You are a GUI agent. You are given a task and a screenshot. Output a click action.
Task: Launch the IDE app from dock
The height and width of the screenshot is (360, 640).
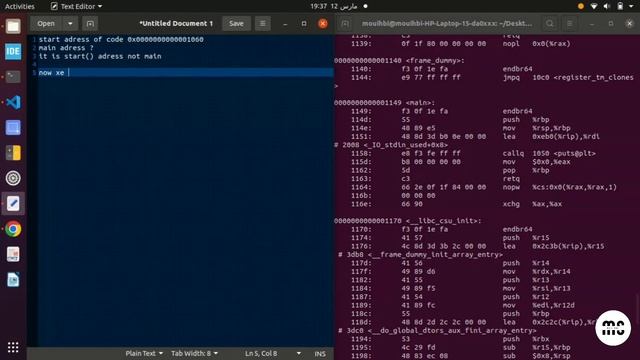[x=13, y=51]
